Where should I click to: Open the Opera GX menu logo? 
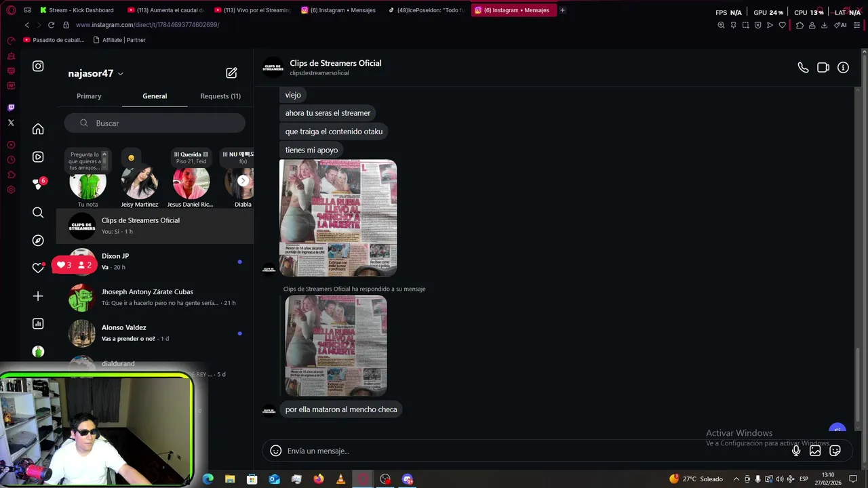pos(11,10)
